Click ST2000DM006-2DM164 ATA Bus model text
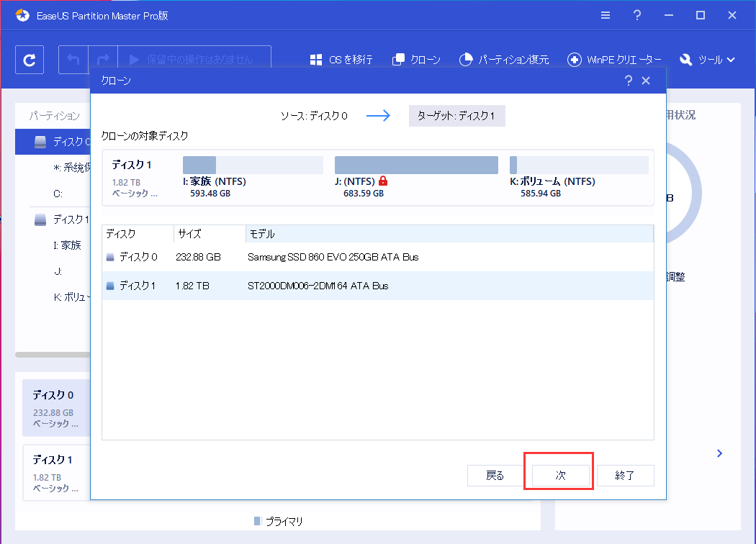Image resolution: width=756 pixels, height=544 pixels. point(318,286)
